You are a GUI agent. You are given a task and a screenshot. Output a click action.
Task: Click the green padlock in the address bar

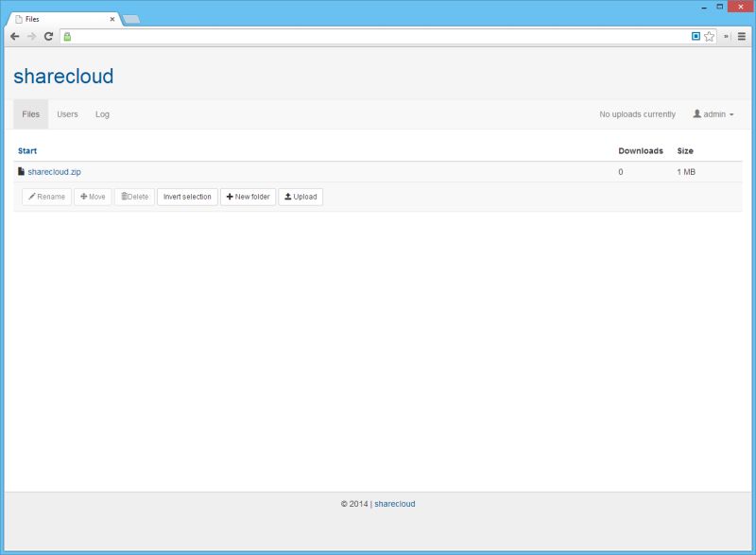click(x=67, y=38)
